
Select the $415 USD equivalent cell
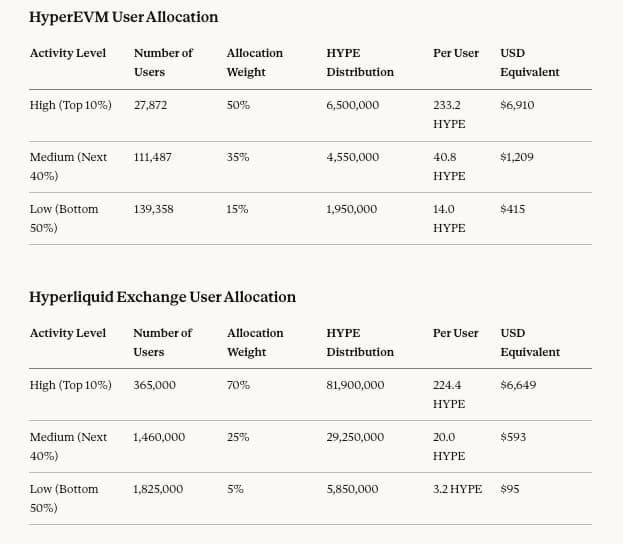click(x=512, y=209)
